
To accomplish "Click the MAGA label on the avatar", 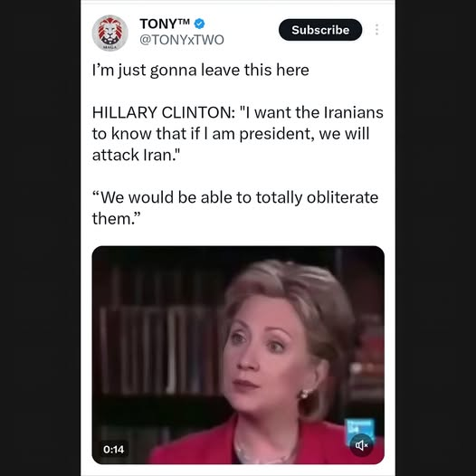I will click(x=108, y=48).
